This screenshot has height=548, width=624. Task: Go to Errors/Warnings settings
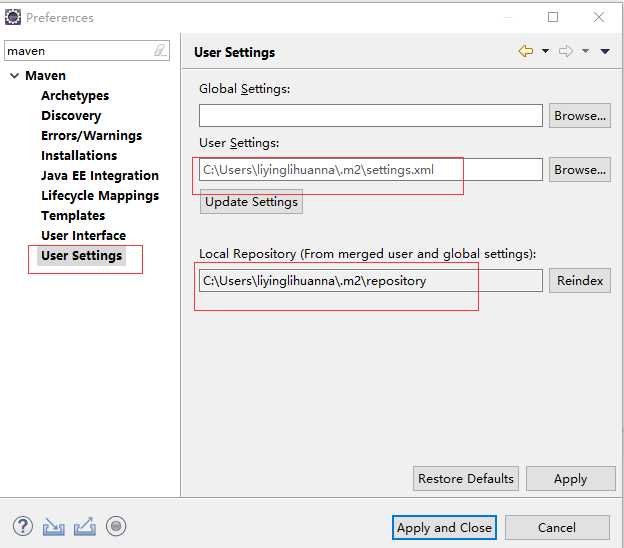tap(92, 135)
